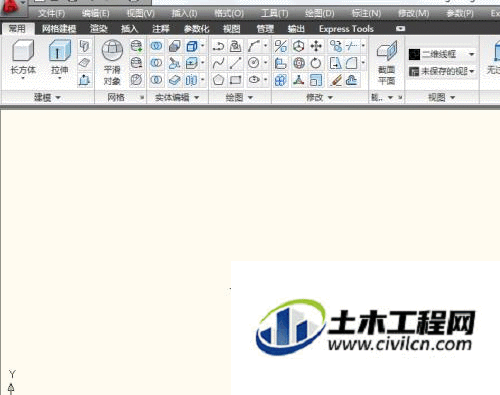
Task: Select the Rectangle tool icon
Action: pos(236,80)
